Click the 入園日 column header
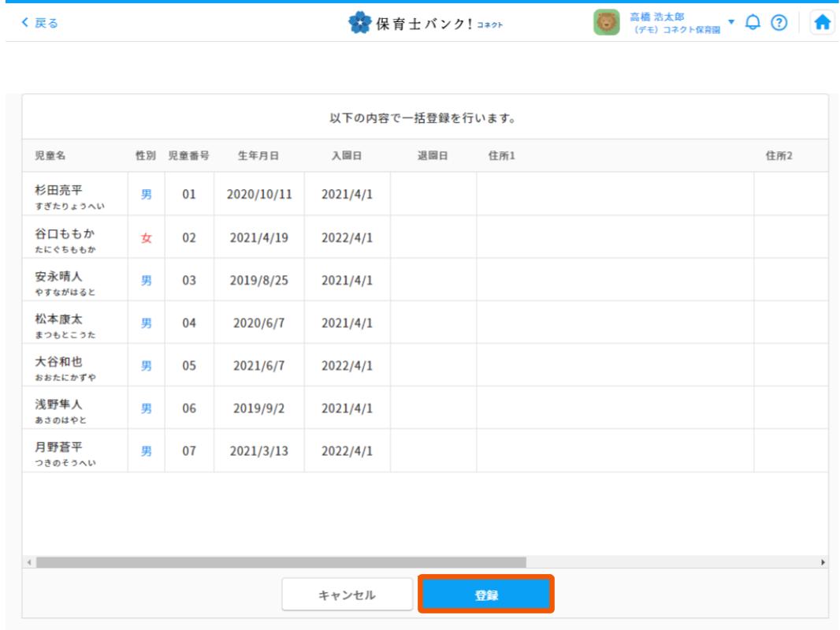Screen dimensions: 840x630 (x=346, y=155)
